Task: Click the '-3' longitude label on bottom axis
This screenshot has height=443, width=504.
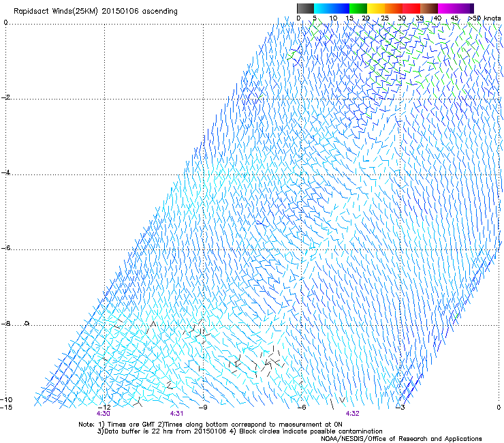Action: (x=400, y=407)
